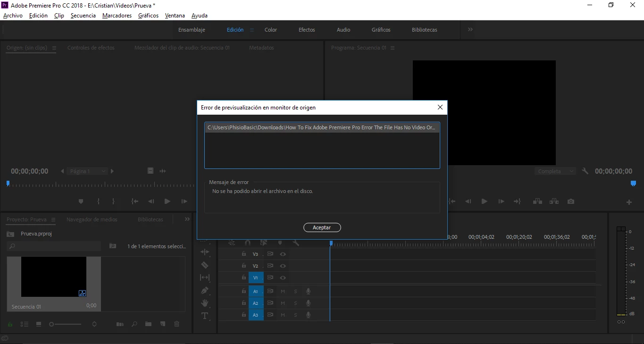Select the Type tool
The width and height of the screenshot is (644, 344).
205,316
